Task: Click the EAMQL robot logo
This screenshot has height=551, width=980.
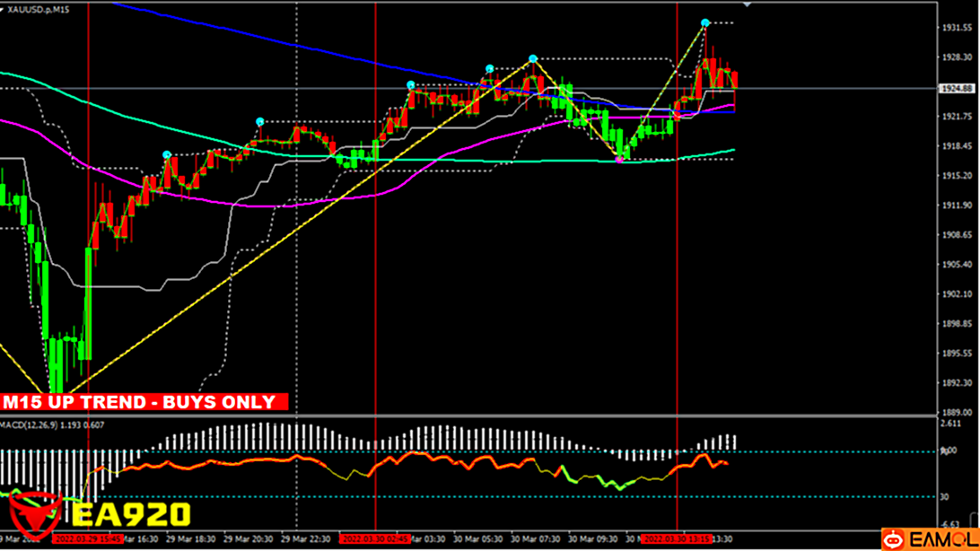Action: click(893, 539)
